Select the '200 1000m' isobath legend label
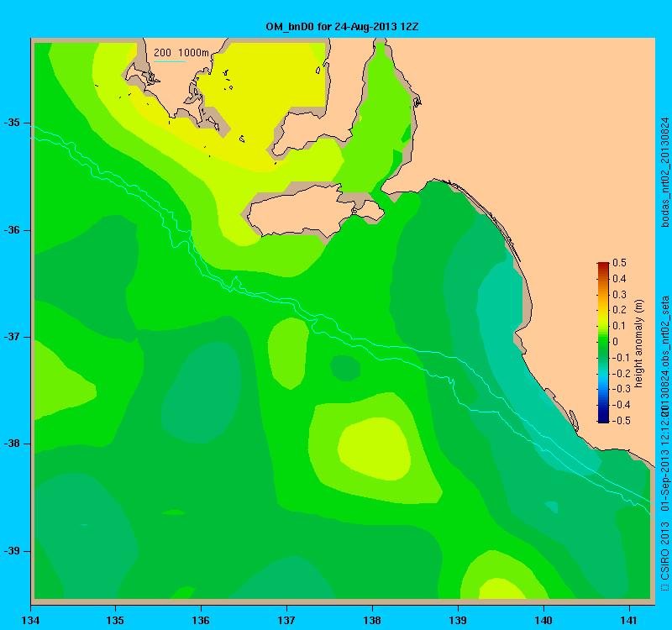 point(181,53)
